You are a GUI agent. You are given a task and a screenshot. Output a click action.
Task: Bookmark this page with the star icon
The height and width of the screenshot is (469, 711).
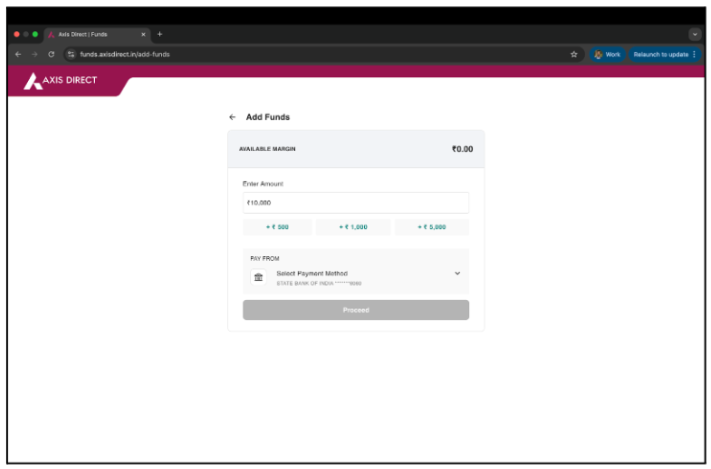(574, 54)
